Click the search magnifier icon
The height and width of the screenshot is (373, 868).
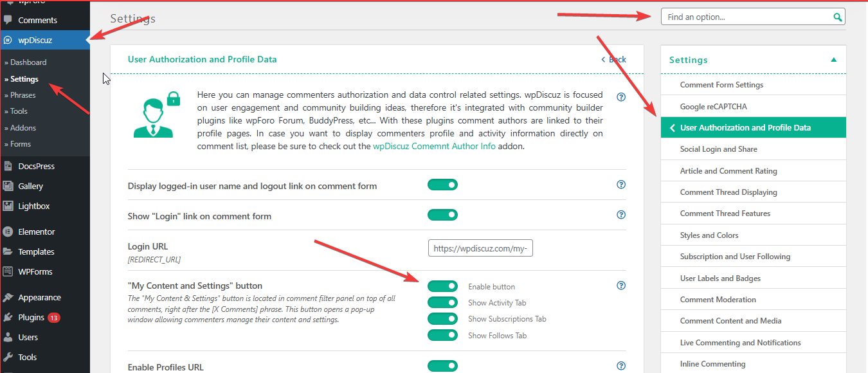(837, 17)
